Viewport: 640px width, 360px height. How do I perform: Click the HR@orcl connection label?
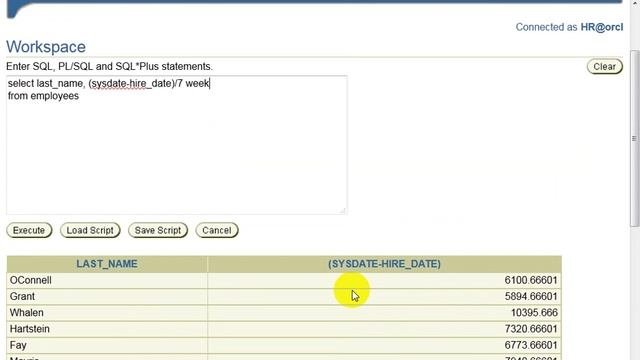[602, 27]
